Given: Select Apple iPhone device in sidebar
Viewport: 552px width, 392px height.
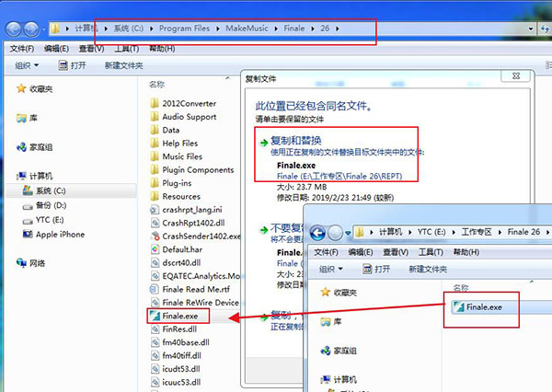Looking at the screenshot, I should coord(53,235).
